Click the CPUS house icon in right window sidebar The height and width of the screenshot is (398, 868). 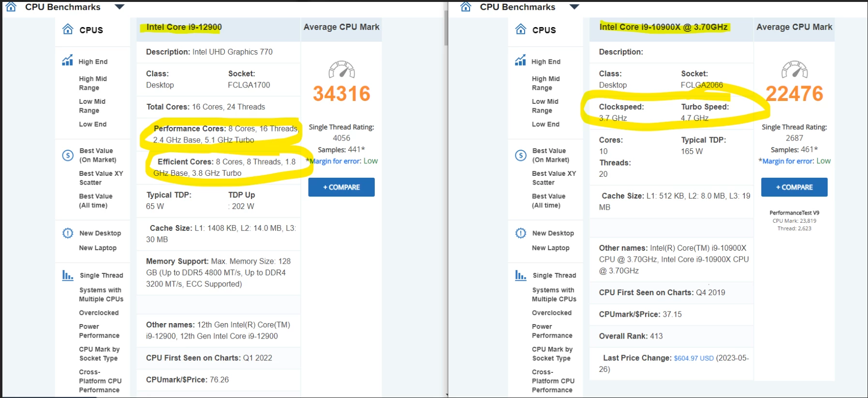click(521, 29)
